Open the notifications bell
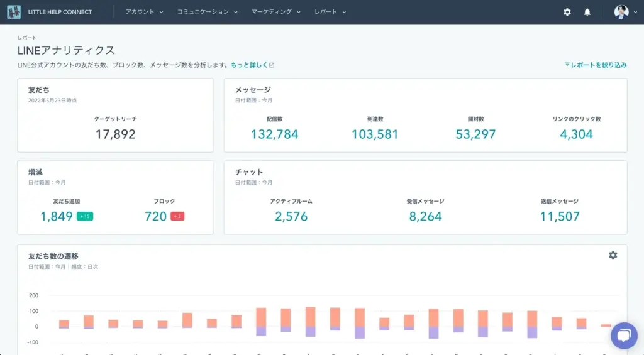The width and height of the screenshot is (644, 355). pos(587,12)
